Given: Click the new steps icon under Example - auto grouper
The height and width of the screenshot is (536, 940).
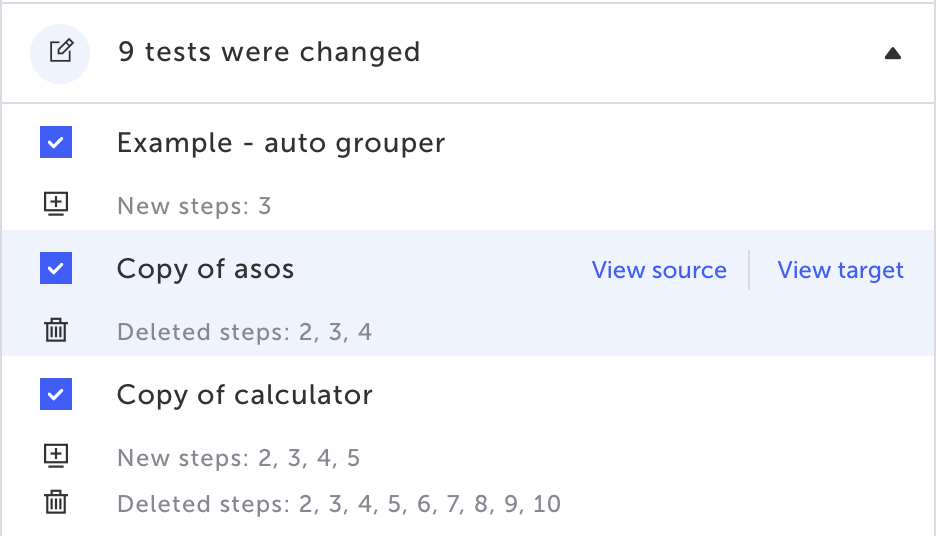Looking at the screenshot, I should point(56,205).
